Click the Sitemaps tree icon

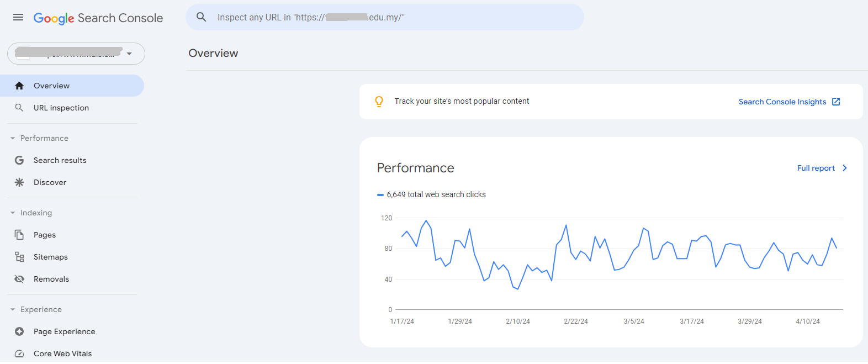coord(19,257)
